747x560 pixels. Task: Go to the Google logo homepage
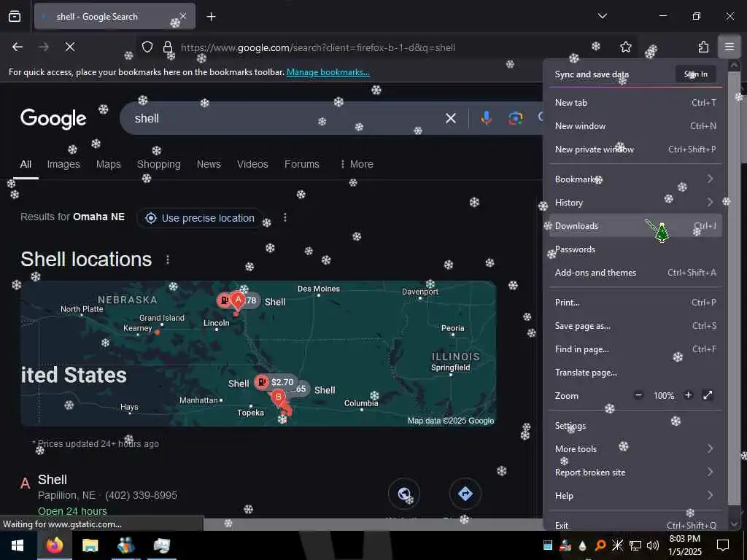[x=53, y=119]
